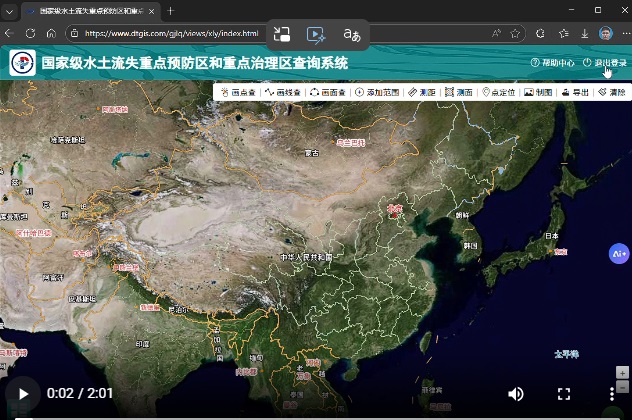Click the 添加范围 add range tool
Screen dimensions: 632x420
377,92
